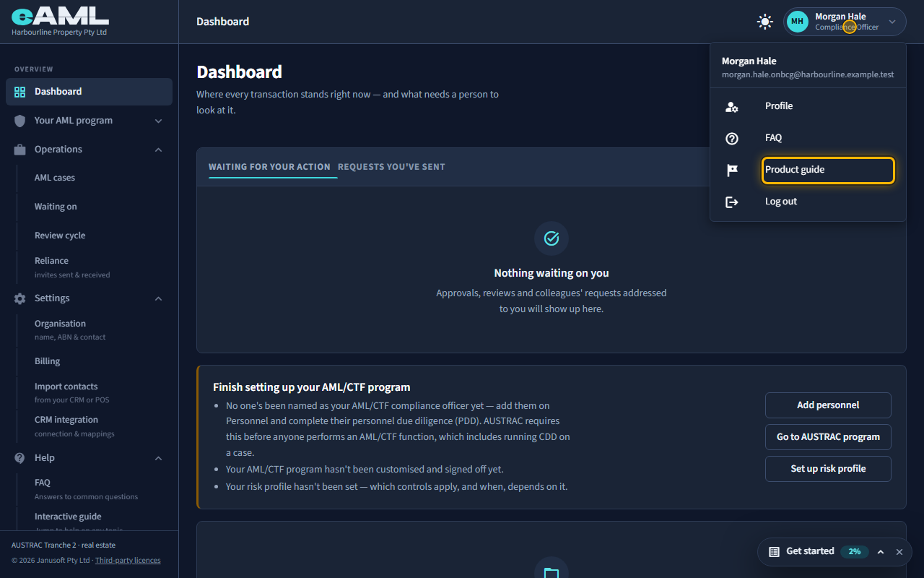Click 'Nothing waiting on you' text
The width and height of the screenshot is (924, 578).
coord(552,273)
